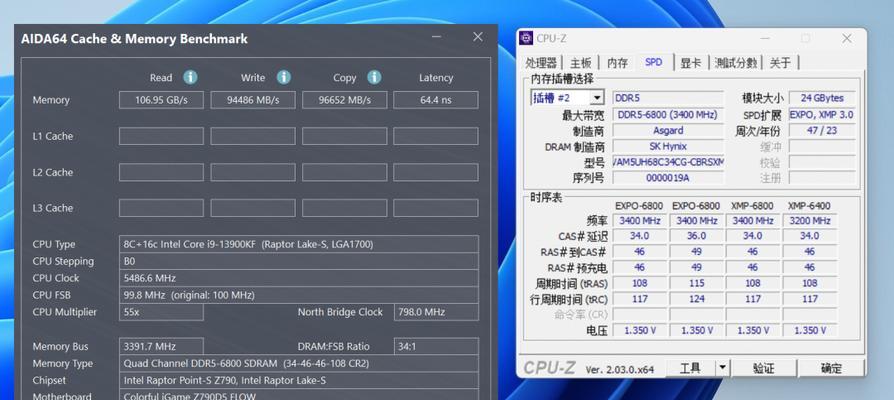Switch to the 内存 tab
Screen dimensions: 894x400
pos(617,63)
